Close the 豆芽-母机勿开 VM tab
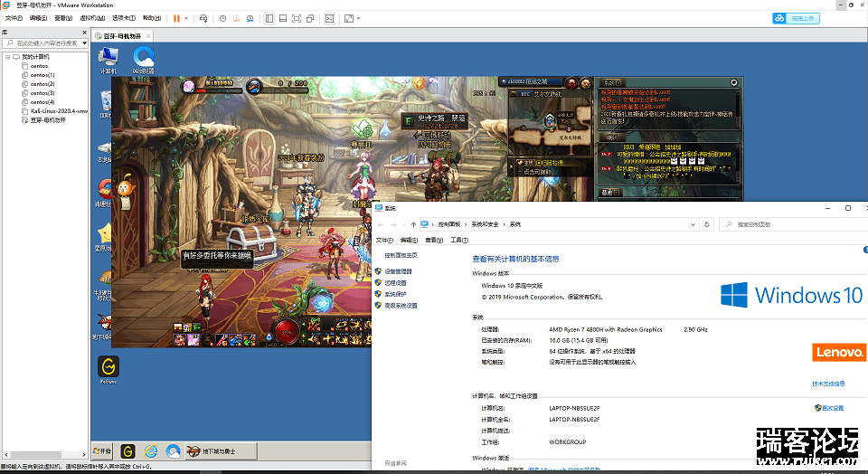This screenshot has height=474, width=868. coord(147,36)
